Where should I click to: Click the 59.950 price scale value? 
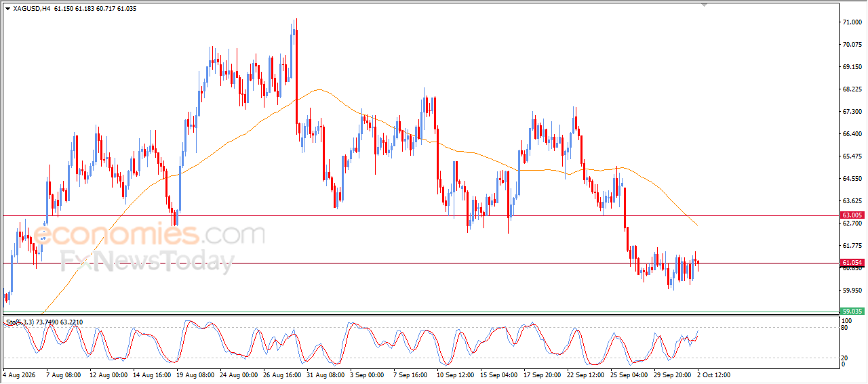coord(852,291)
